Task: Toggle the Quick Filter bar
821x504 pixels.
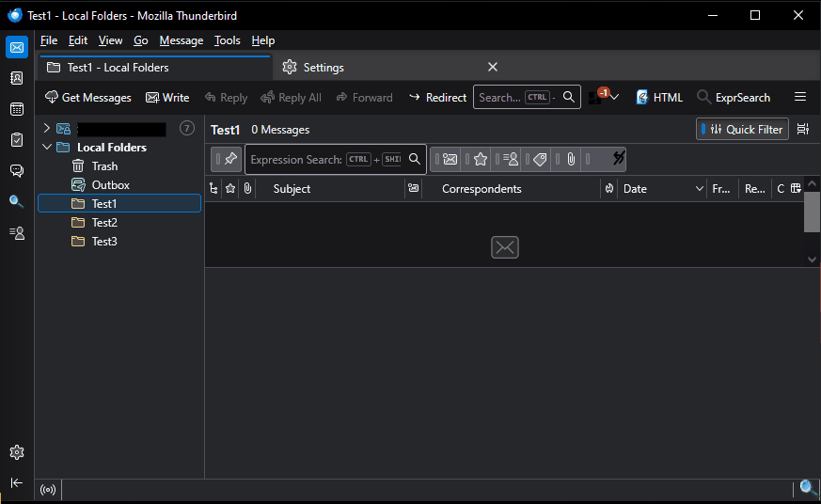Action: pyautogui.click(x=742, y=129)
